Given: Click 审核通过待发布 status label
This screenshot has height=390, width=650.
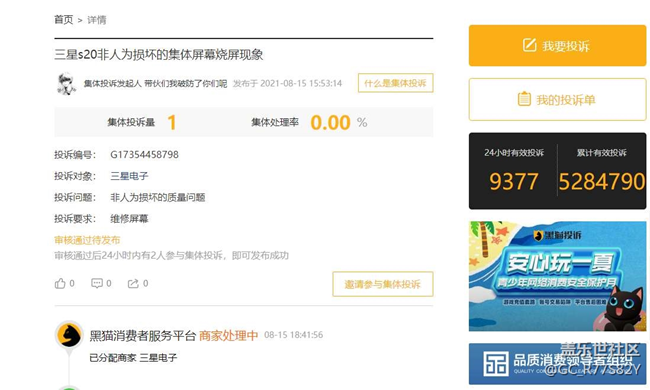Looking at the screenshot, I should tap(87, 240).
